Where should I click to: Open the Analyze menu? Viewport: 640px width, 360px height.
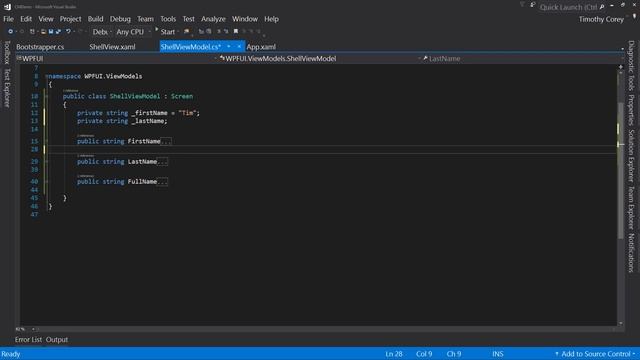click(x=213, y=19)
